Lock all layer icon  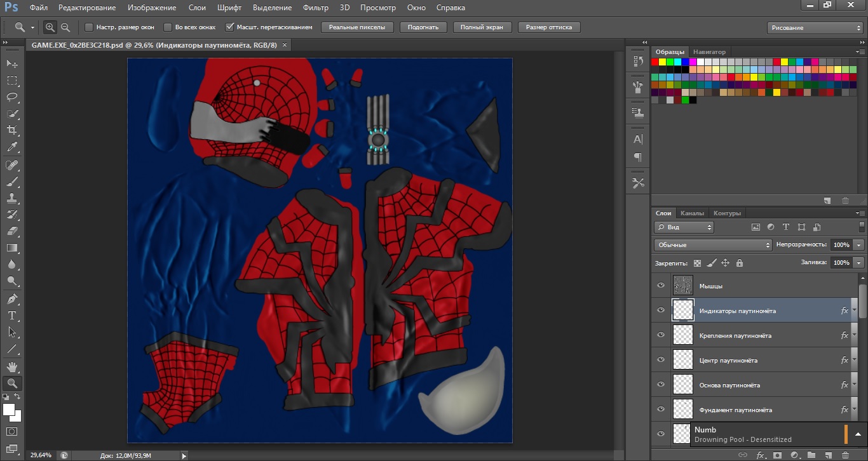point(739,263)
